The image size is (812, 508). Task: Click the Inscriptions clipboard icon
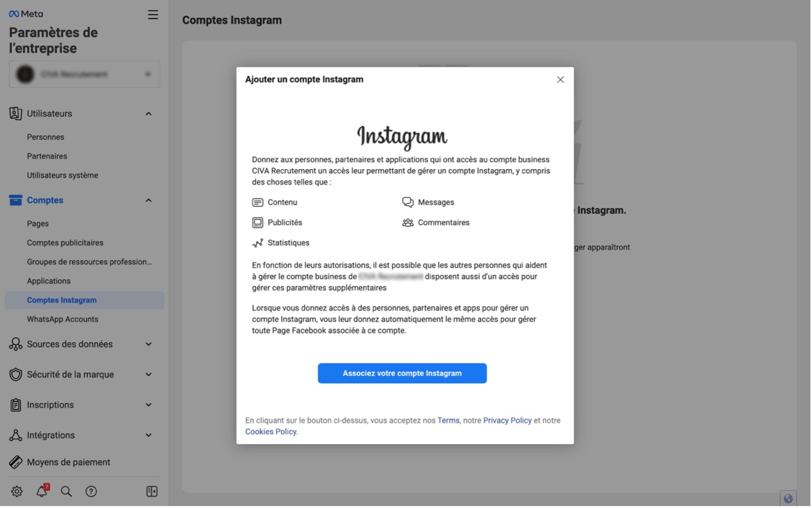[x=15, y=405]
